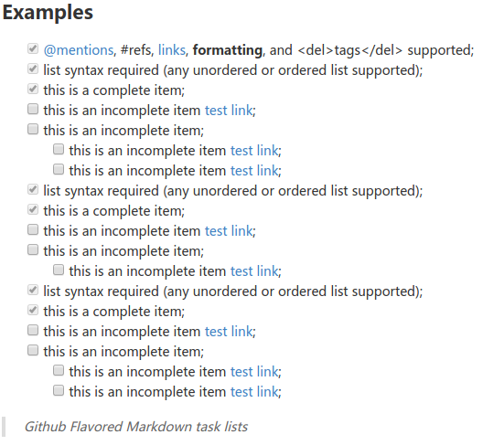
Task: Check the first indented sub-item checkbox in the list
Action: [59, 149]
